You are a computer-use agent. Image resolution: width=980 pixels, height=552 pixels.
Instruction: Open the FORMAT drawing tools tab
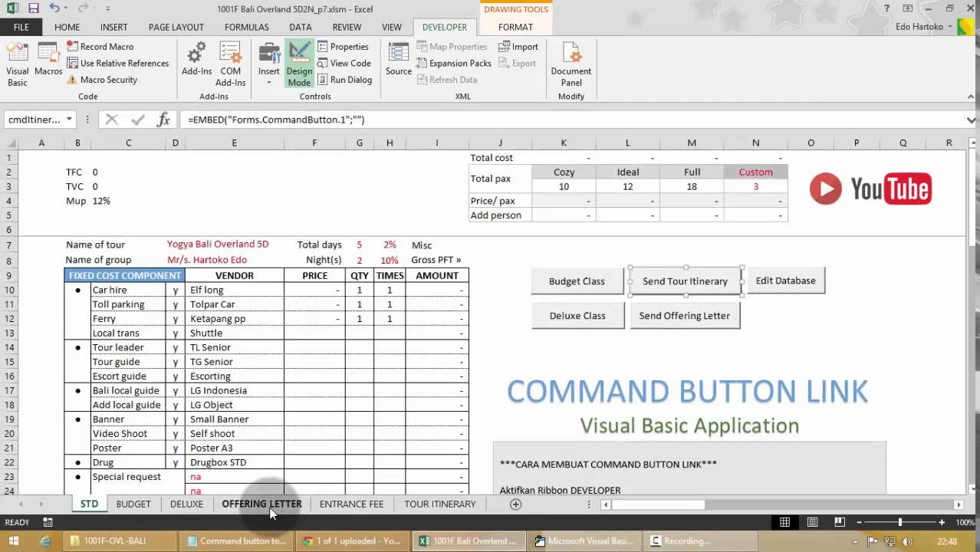515,27
